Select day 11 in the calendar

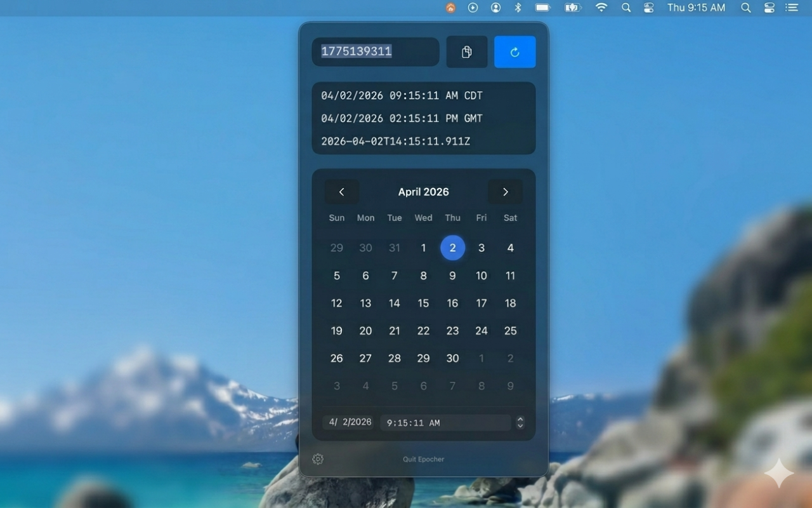click(x=510, y=276)
